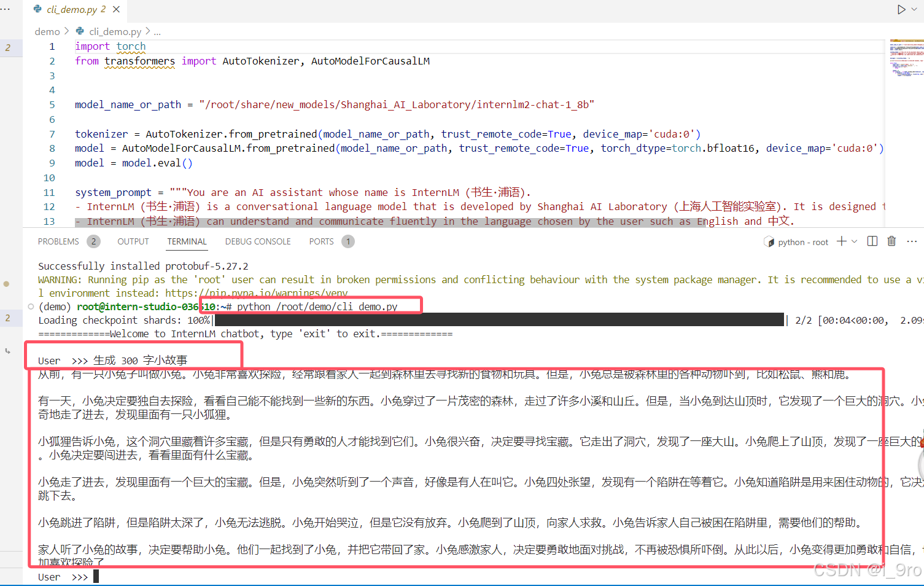This screenshot has width=924, height=586.
Task: Select the TERMINAL panel tab
Action: click(x=187, y=241)
